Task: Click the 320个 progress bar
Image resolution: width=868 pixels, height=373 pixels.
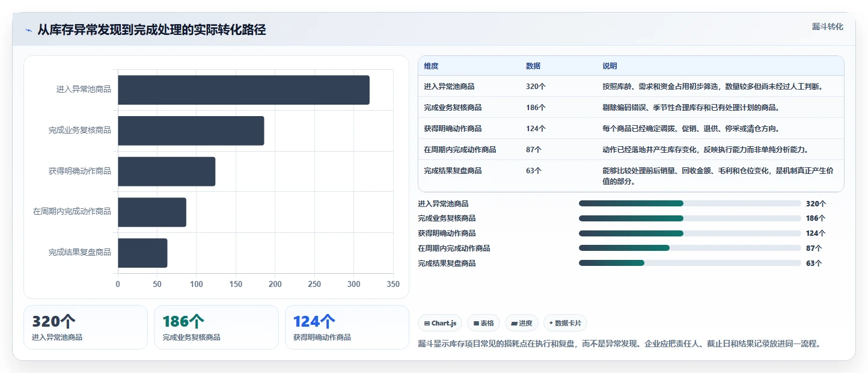Action: pos(690,203)
